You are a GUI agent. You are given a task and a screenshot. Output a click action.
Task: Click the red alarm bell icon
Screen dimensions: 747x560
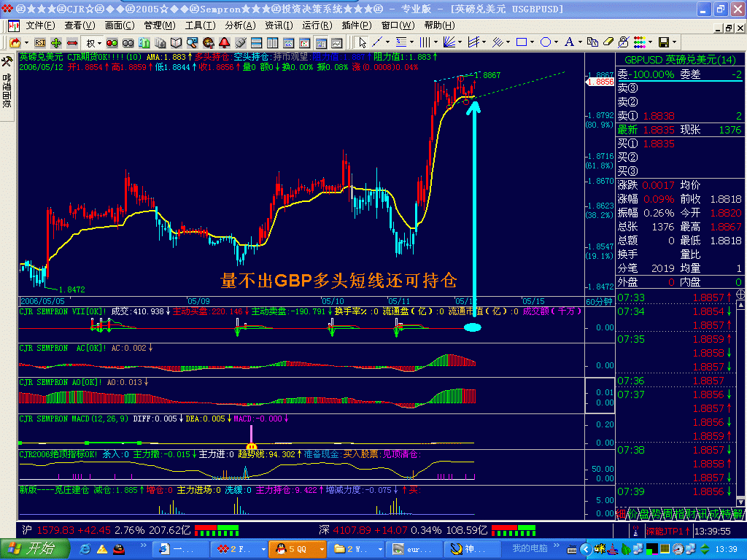click(x=225, y=43)
